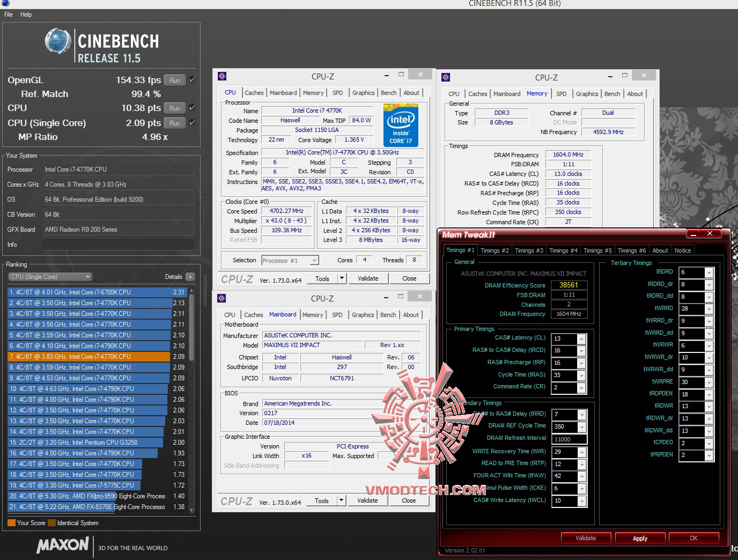738x560 pixels.
Task: Select ranking row 19 Intel Core i7-5775C
Action: tap(97, 485)
